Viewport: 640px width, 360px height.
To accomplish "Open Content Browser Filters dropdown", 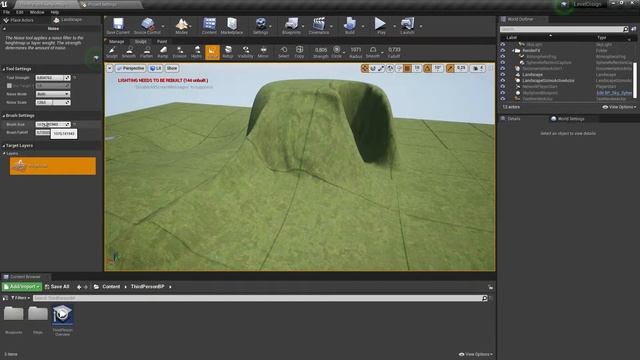I will pos(20,298).
